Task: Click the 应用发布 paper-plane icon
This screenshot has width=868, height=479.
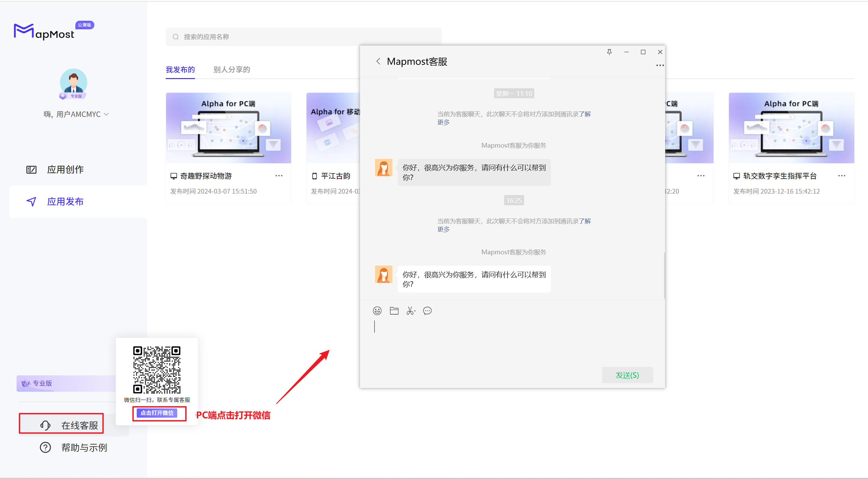Action: 31,201
